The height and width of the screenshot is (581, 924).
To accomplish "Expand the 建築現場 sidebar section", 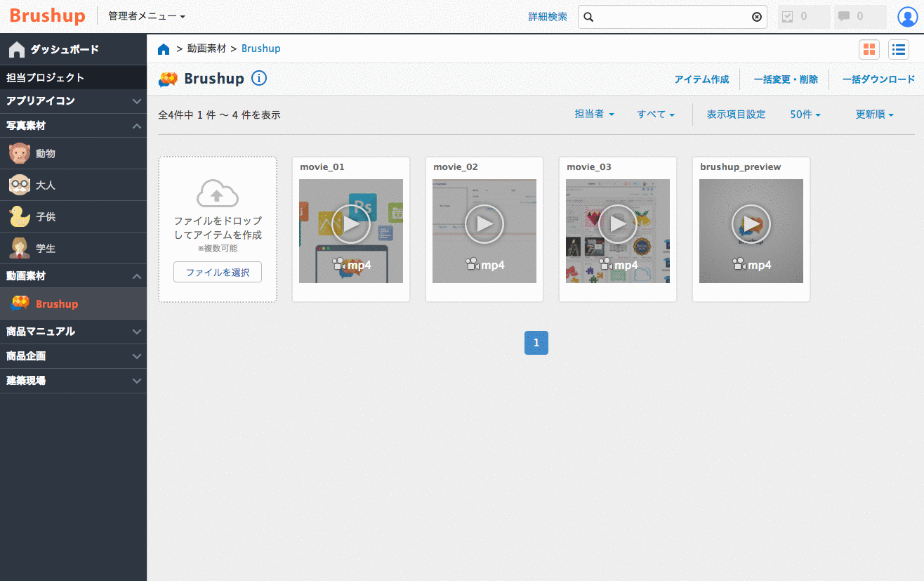I will (73, 381).
